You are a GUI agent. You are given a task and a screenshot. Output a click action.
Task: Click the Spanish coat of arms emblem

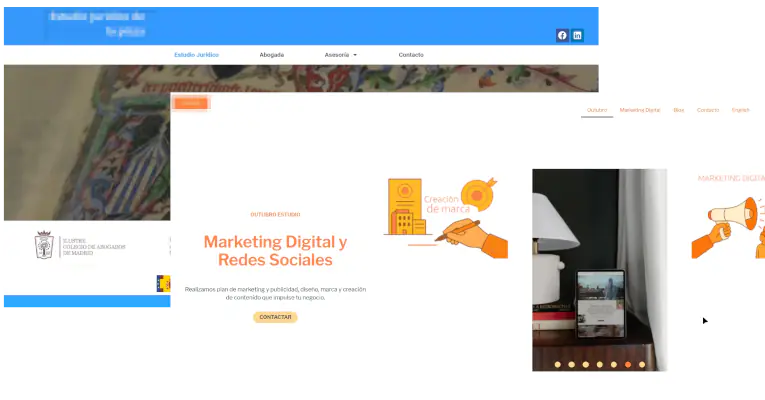point(163,283)
